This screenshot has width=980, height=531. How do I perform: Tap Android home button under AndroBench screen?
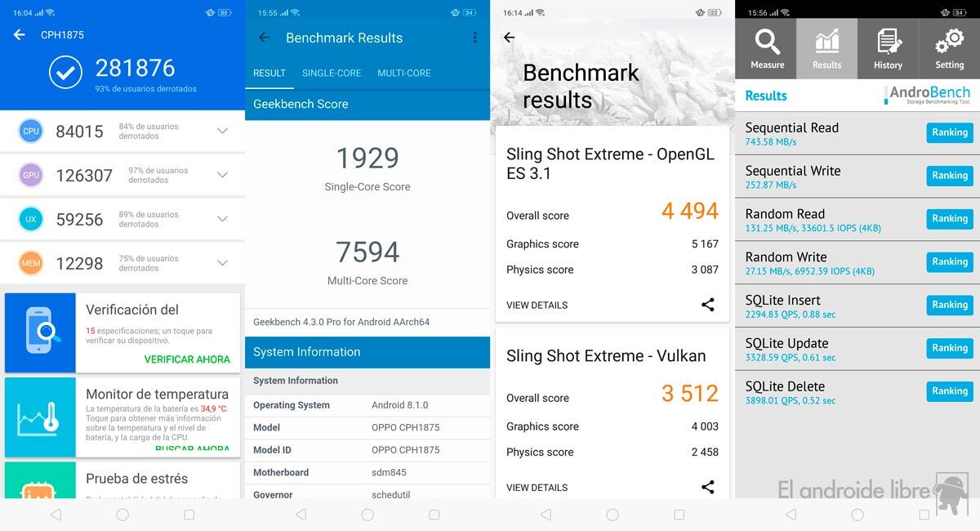pos(857,515)
